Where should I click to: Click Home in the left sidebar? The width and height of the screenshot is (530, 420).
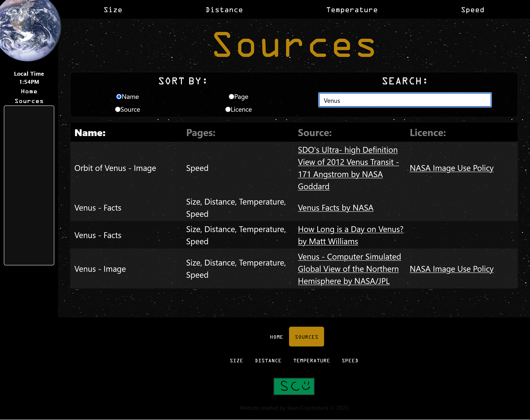click(x=29, y=91)
